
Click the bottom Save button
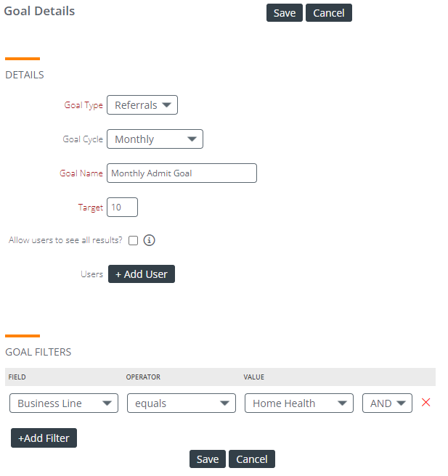click(x=208, y=459)
